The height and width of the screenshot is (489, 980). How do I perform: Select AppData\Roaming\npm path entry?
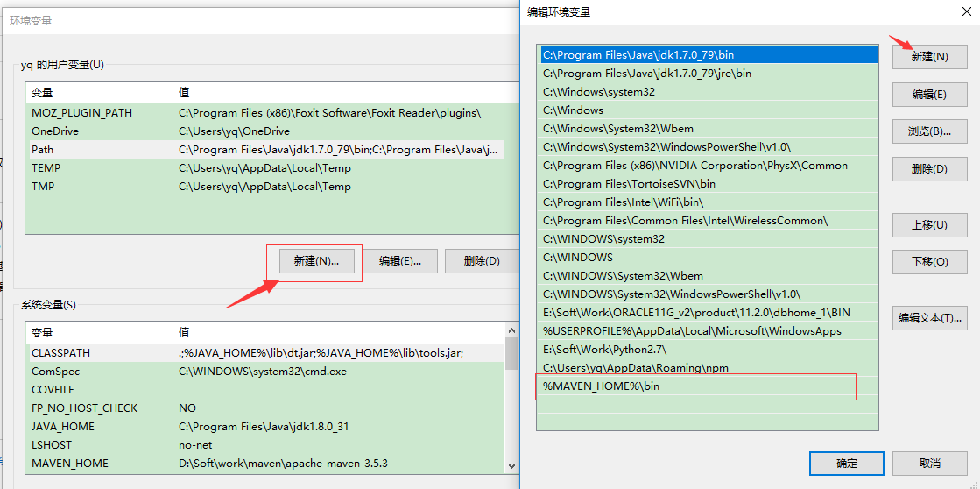click(709, 368)
